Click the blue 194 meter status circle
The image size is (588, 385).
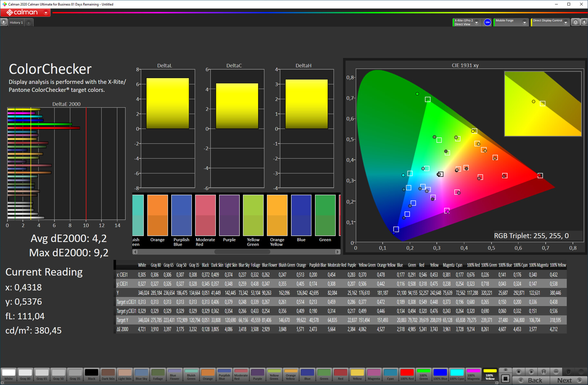(487, 22)
